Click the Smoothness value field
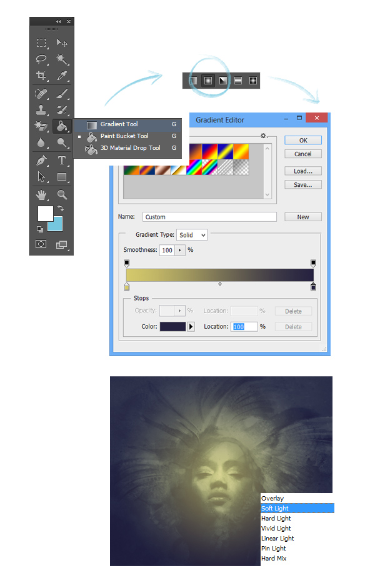375x588 pixels. pos(167,250)
